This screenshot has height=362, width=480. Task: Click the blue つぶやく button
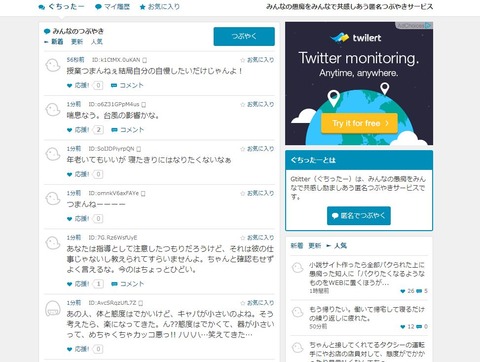pyautogui.click(x=244, y=36)
